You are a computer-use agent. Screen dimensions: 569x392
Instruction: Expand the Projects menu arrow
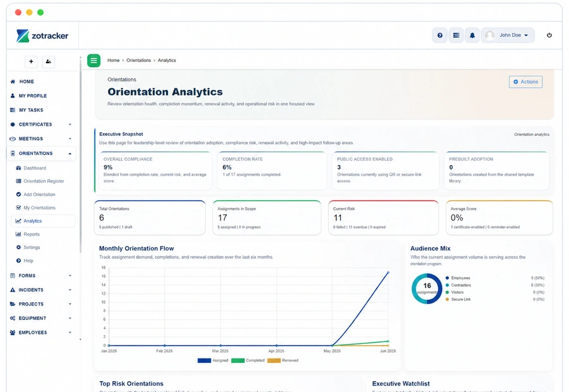point(70,303)
